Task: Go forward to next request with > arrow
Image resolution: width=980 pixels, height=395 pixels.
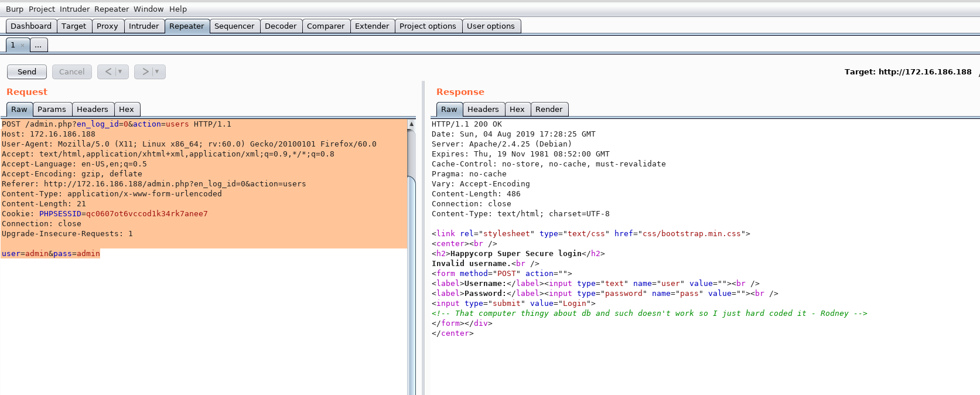Action: pyautogui.click(x=145, y=71)
